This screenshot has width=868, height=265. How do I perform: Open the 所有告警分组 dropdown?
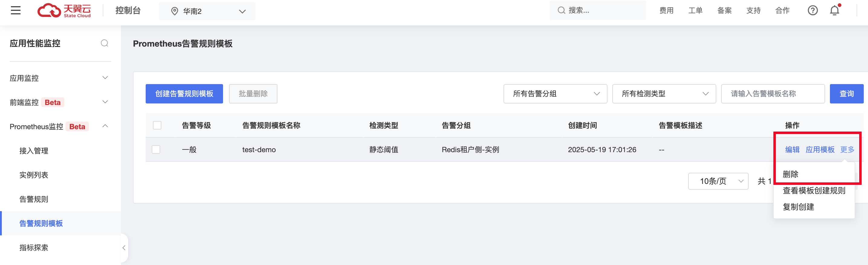555,94
